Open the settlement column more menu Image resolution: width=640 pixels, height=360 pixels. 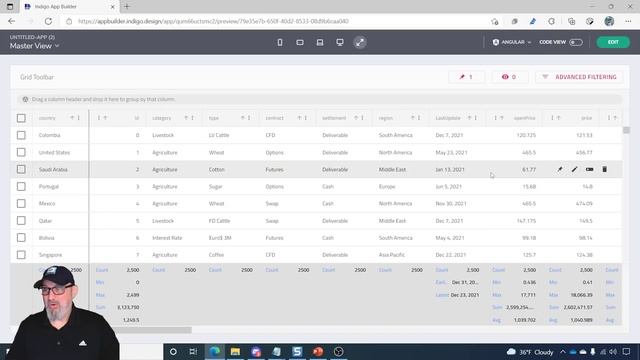pos(362,118)
